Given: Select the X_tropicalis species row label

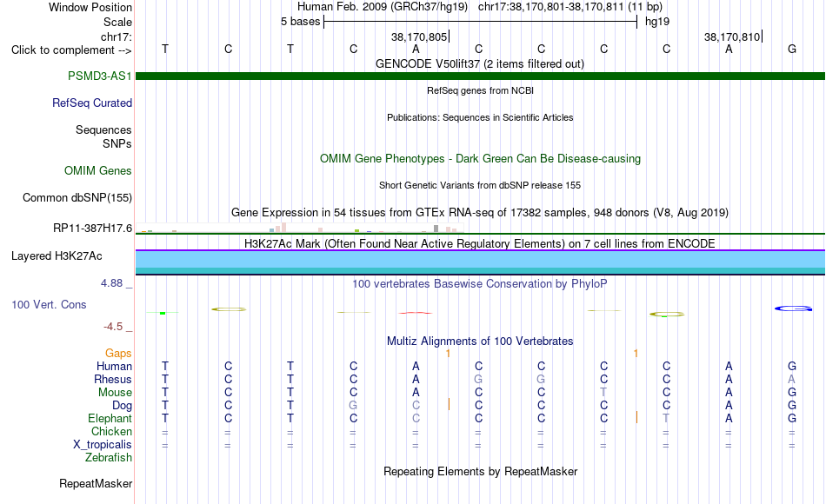Looking at the screenshot, I should pos(103,445).
